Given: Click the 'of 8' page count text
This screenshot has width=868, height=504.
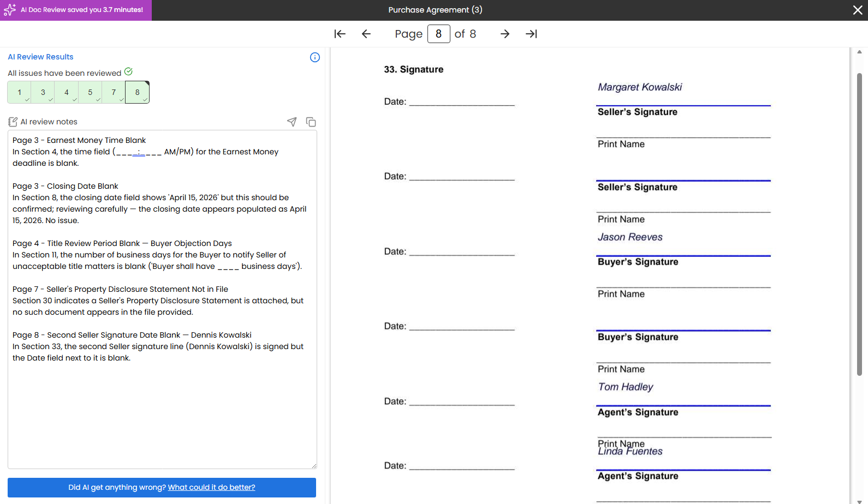Looking at the screenshot, I should [x=465, y=34].
